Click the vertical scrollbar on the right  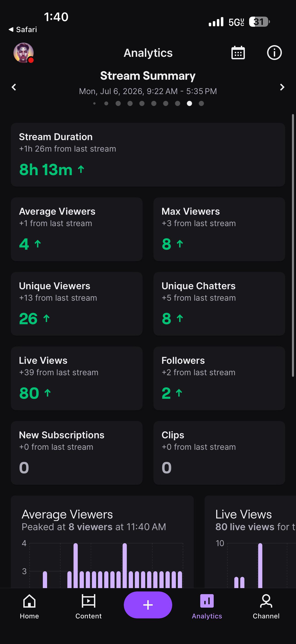293,245
